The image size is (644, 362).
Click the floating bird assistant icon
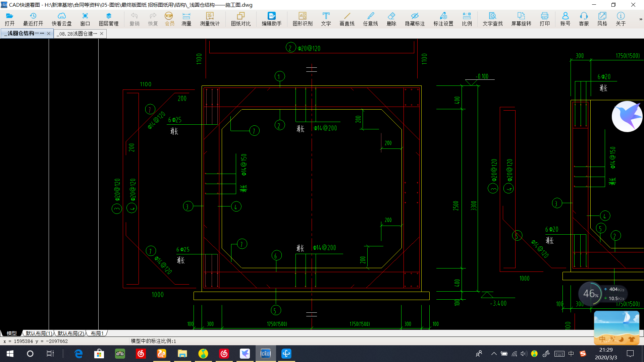pyautogui.click(x=627, y=116)
